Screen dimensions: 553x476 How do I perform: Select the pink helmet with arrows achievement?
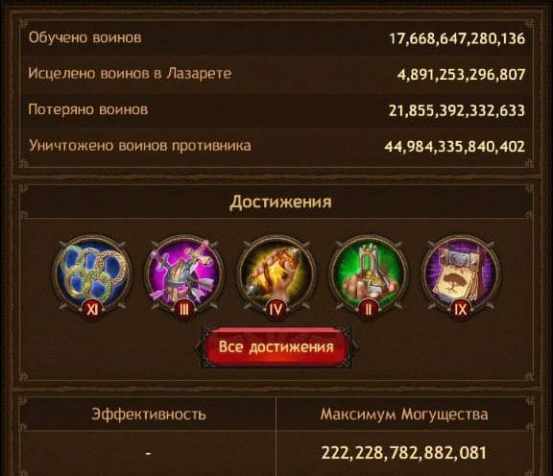point(184,273)
